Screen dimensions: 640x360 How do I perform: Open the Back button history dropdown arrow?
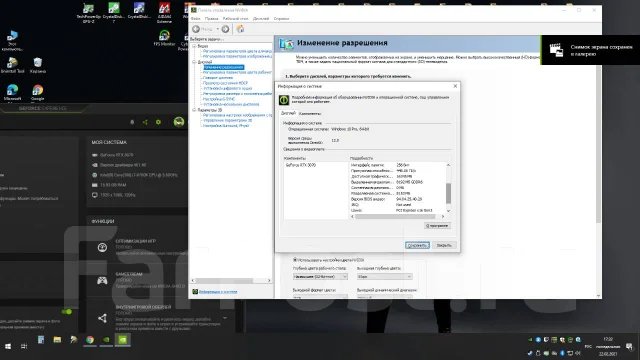(x=218, y=29)
